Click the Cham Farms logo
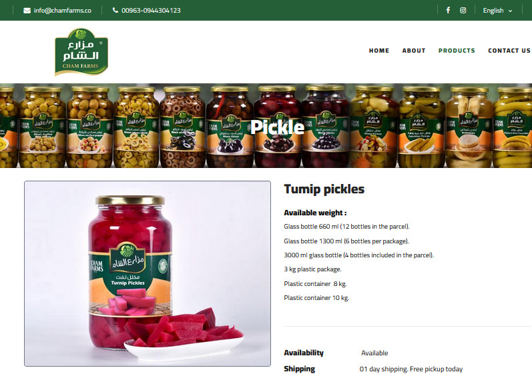 click(81, 52)
